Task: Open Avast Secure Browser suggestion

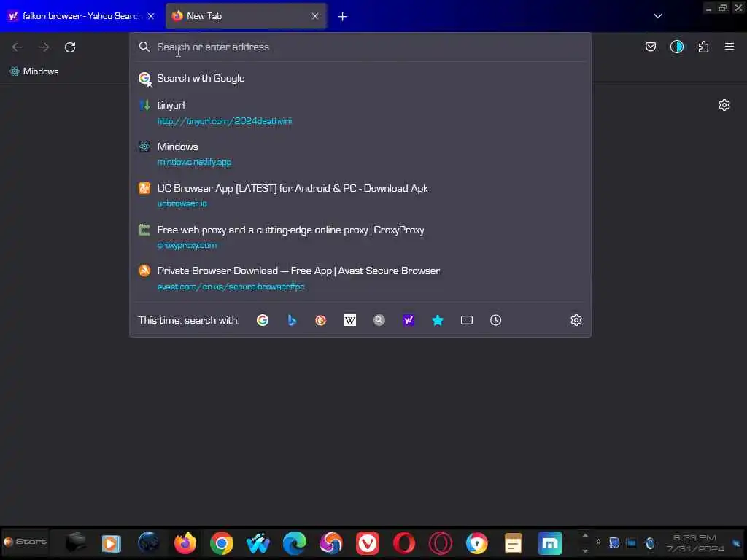Action: [x=360, y=278]
